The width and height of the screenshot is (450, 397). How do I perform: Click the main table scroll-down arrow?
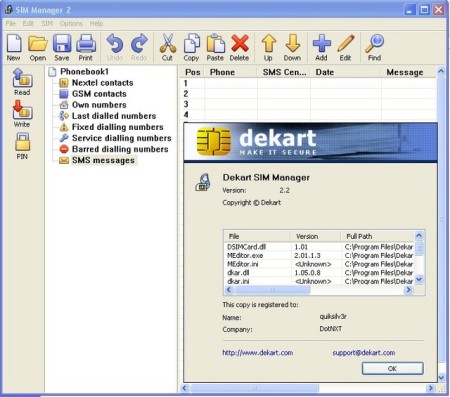pos(441,378)
